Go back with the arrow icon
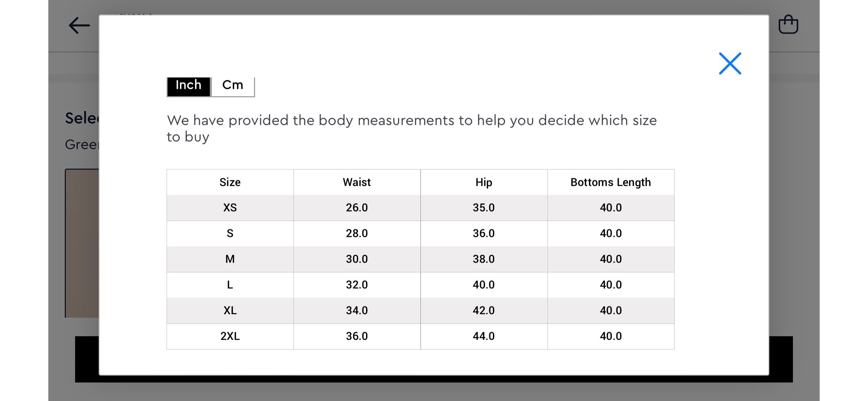This screenshot has width=868, height=401. pyautogui.click(x=79, y=25)
